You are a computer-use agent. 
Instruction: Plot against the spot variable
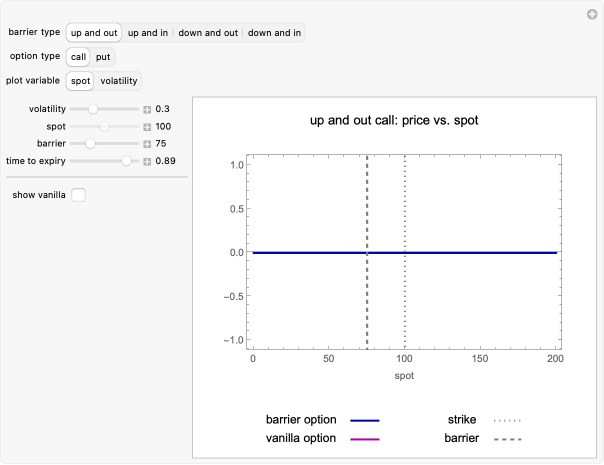point(80,81)
